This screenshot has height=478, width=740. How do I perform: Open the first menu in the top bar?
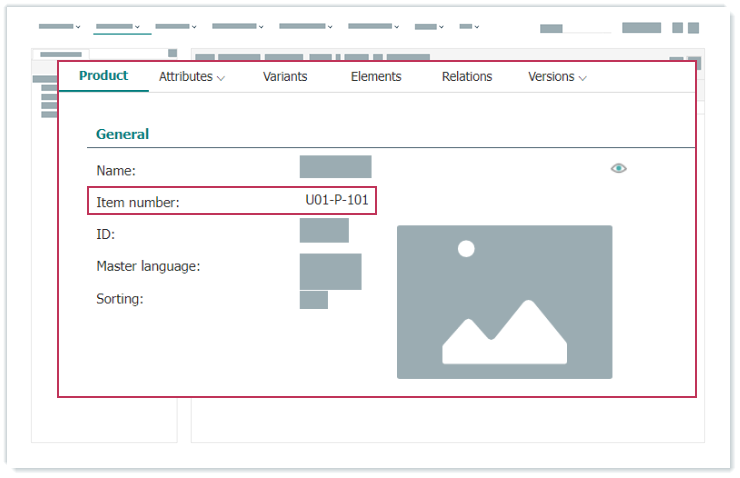click(59, 27)
